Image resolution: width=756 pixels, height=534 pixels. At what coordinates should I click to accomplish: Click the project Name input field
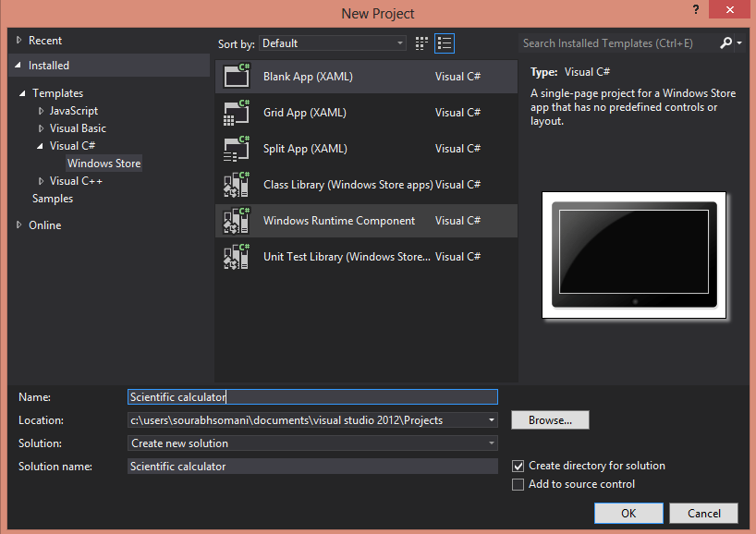[312, 397]
